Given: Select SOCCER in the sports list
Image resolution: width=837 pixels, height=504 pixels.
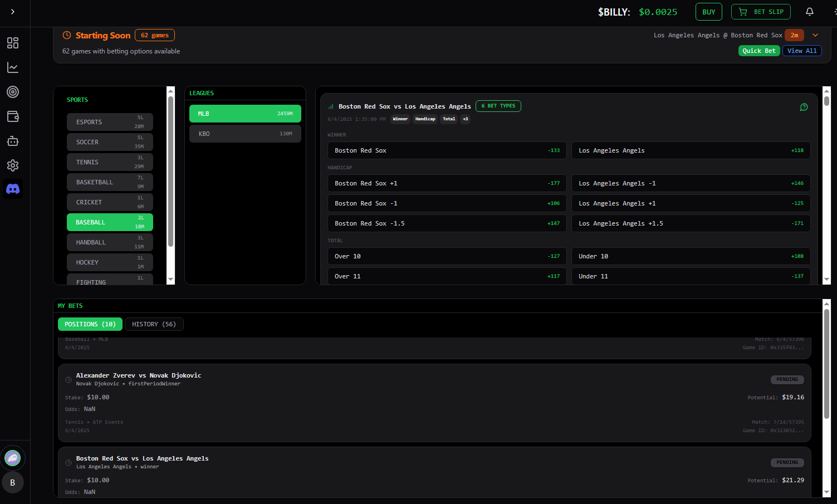Looking at the screenshot, I should [110, 142].
